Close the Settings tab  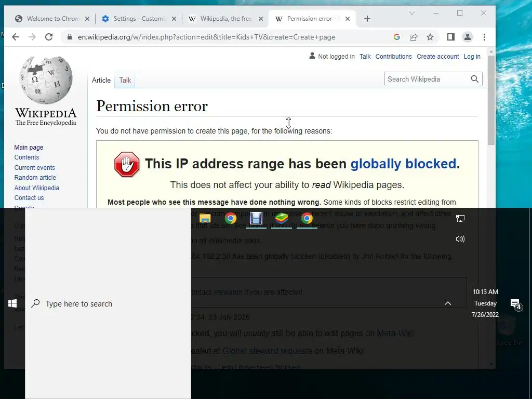[x=174, y=19]
